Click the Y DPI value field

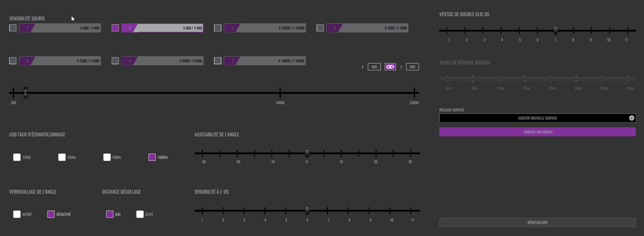[x=412, y=67]
